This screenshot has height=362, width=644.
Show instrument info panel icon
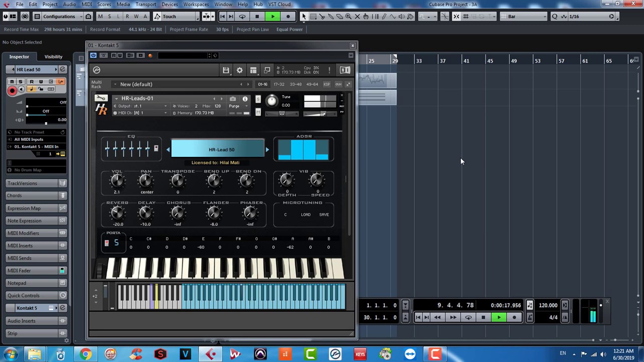[x=245, y=99]
